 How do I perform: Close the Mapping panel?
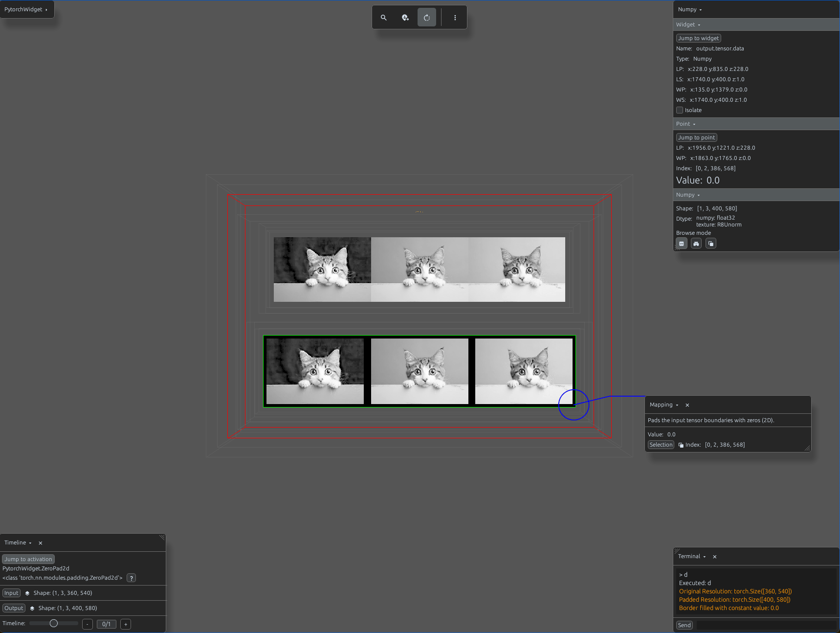click(687, 405)
